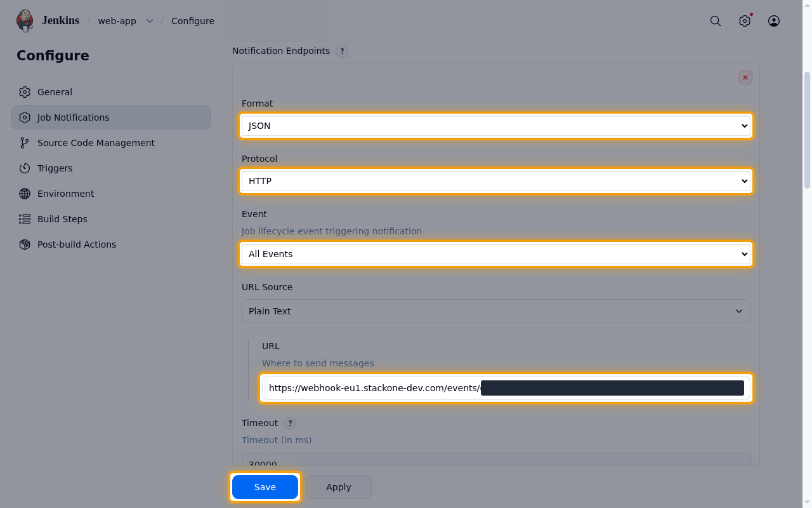The height and width of the screenshot is (508, 812).
Task: Open the URL Source dropdown showing Plain Text
Action: click(x=496, y=311)
